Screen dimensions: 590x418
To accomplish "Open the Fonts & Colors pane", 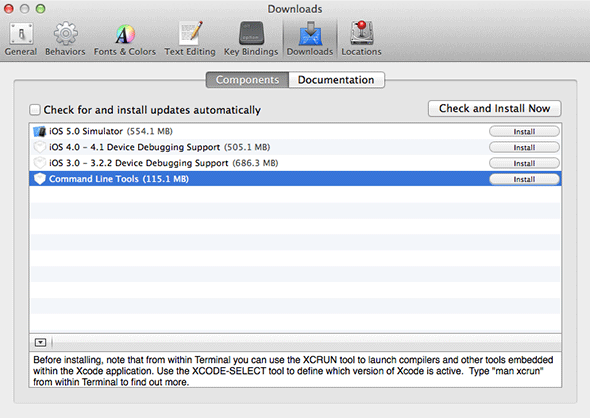I will [125, 39].
